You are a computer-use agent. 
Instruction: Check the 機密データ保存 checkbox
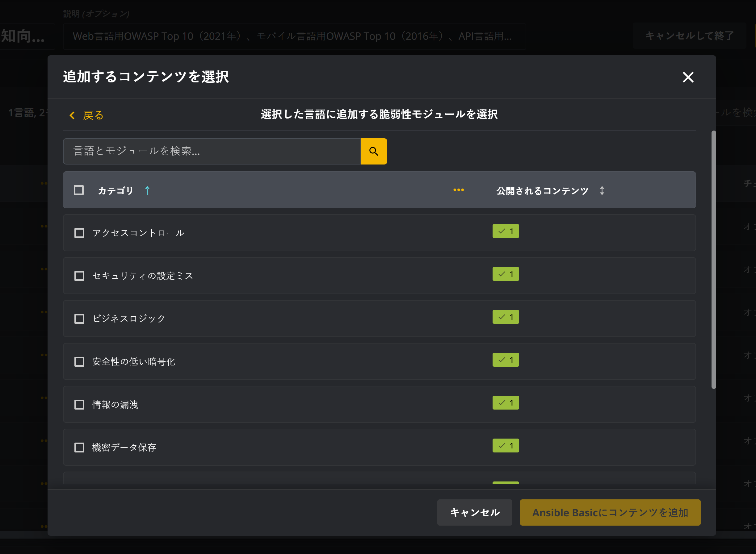79,448
